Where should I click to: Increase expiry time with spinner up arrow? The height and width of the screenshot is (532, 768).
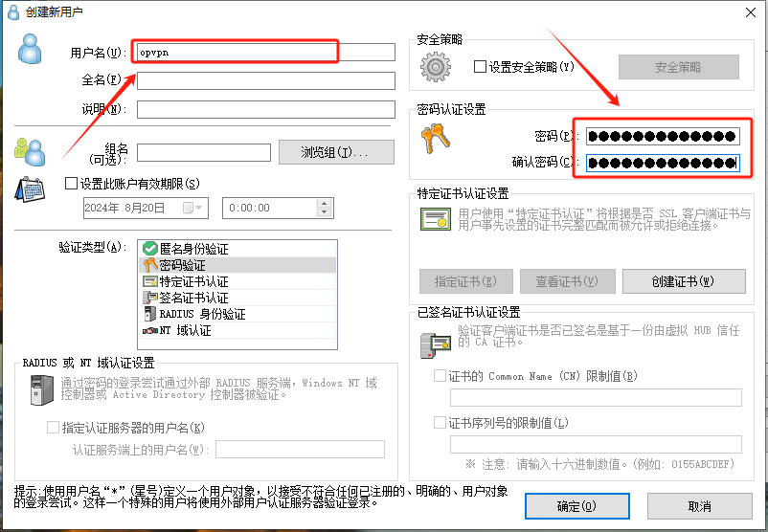click(325, 203)
